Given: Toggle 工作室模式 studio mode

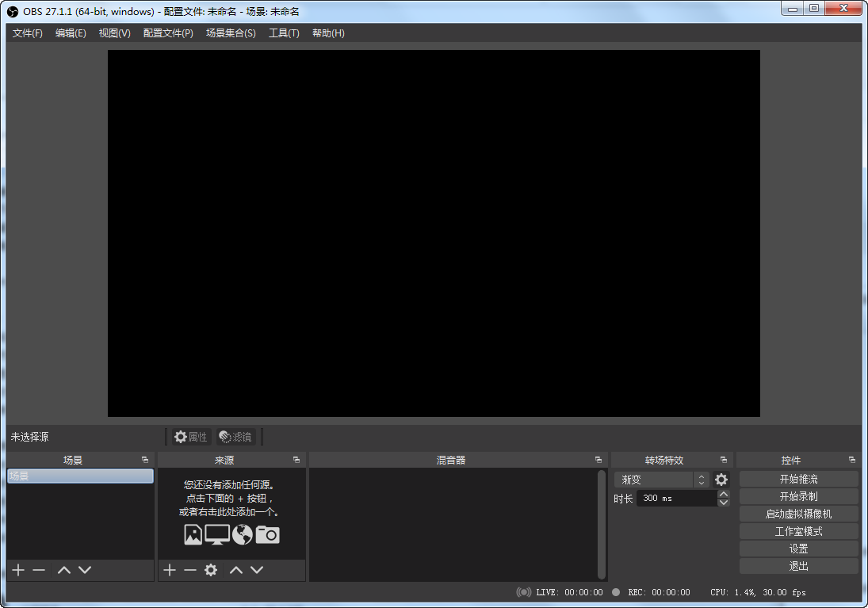Looking at the screenshot, I should point(798,531).
